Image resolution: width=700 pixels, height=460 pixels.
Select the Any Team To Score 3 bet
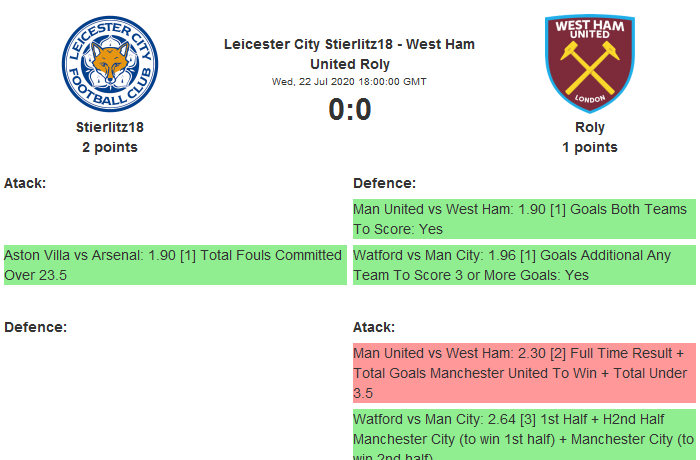point(523,265)
